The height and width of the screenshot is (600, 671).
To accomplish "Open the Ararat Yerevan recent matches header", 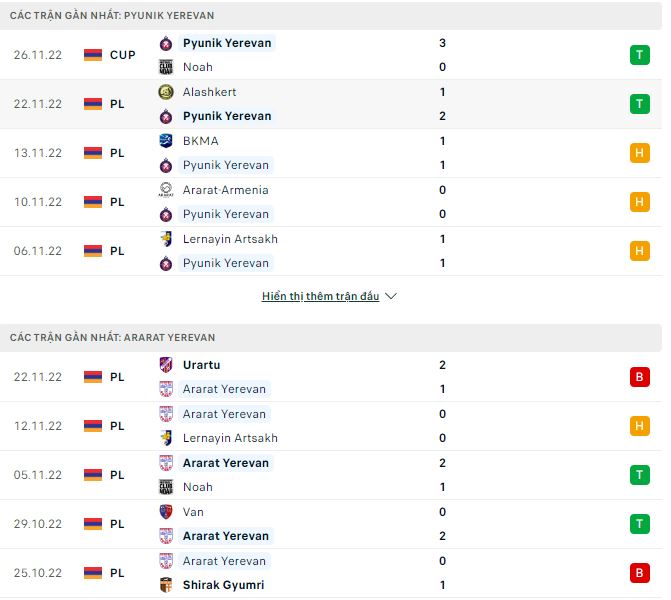I will [112, 338].
